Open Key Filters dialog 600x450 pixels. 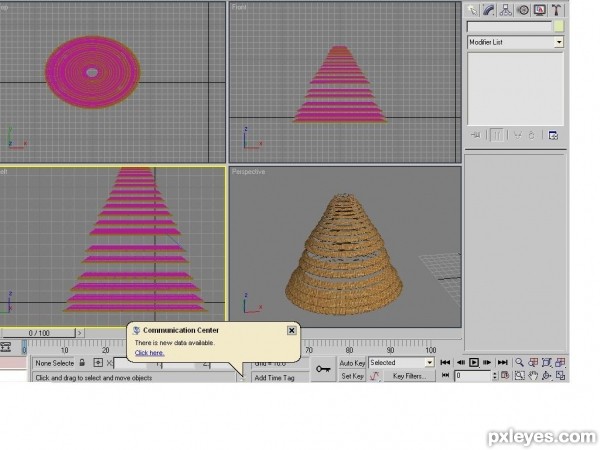click(x=409, y=376)
